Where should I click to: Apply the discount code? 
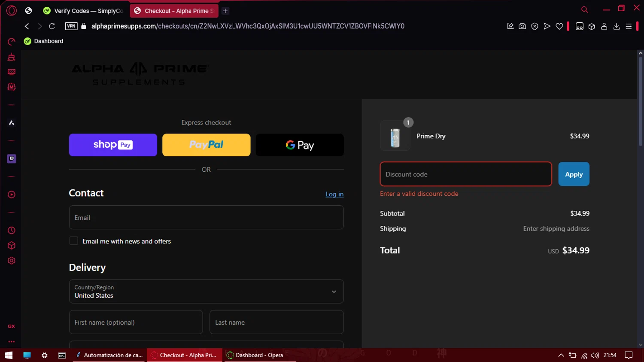tap(574, 174)
